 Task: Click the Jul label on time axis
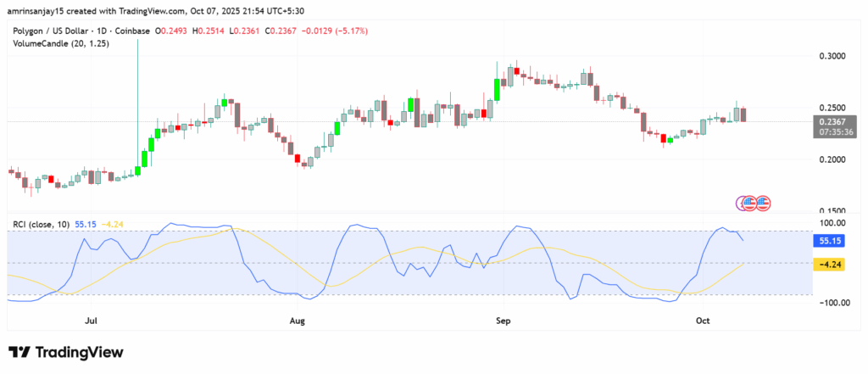(x=91, y=321)
